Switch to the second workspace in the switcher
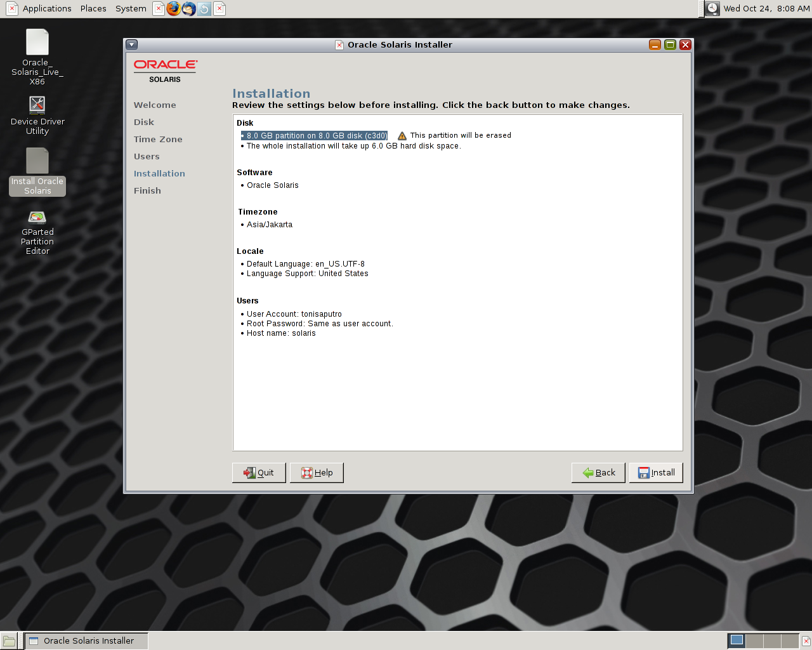The image size is (812, 650). [755, 640]
